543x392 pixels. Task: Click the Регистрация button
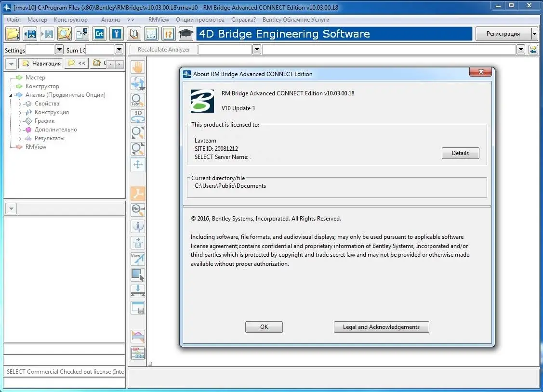pos(503,34)
